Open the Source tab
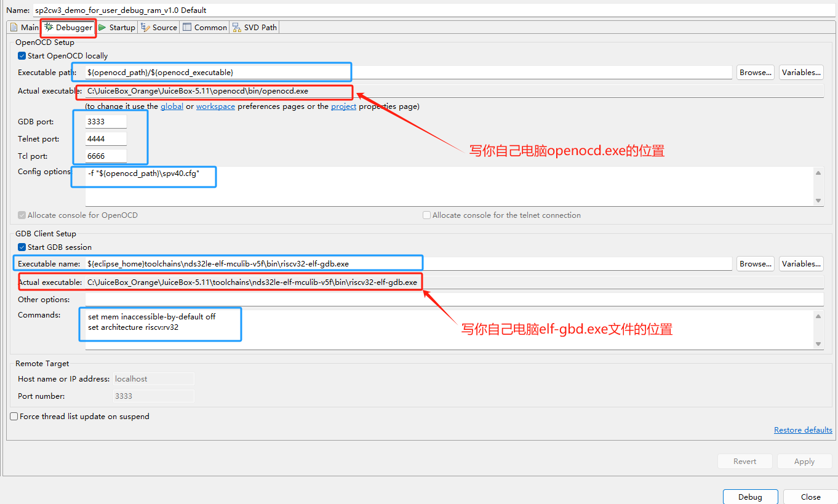 [x=159, y=28]
